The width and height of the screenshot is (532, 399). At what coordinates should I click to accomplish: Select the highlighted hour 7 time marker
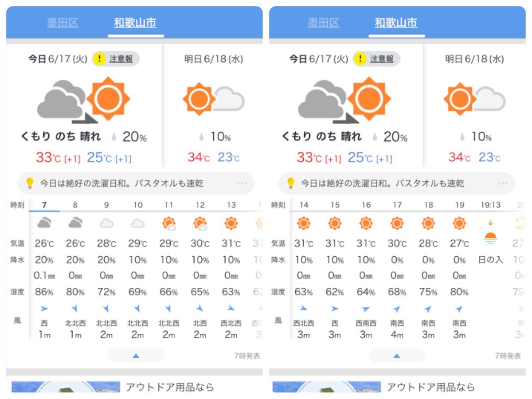44,205
